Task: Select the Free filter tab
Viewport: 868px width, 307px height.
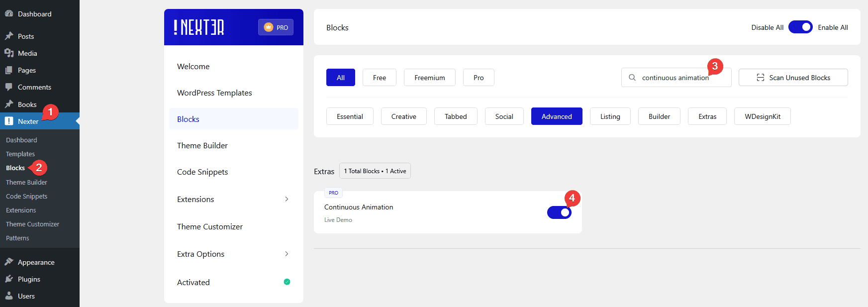Action: [x=380, y=78]
